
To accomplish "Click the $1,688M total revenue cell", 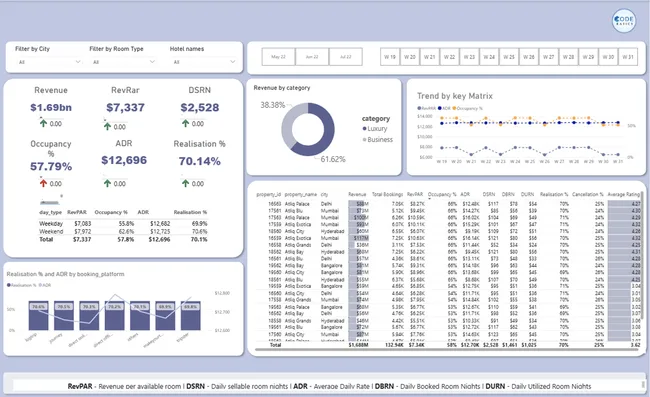I will (x=358, y=345).
